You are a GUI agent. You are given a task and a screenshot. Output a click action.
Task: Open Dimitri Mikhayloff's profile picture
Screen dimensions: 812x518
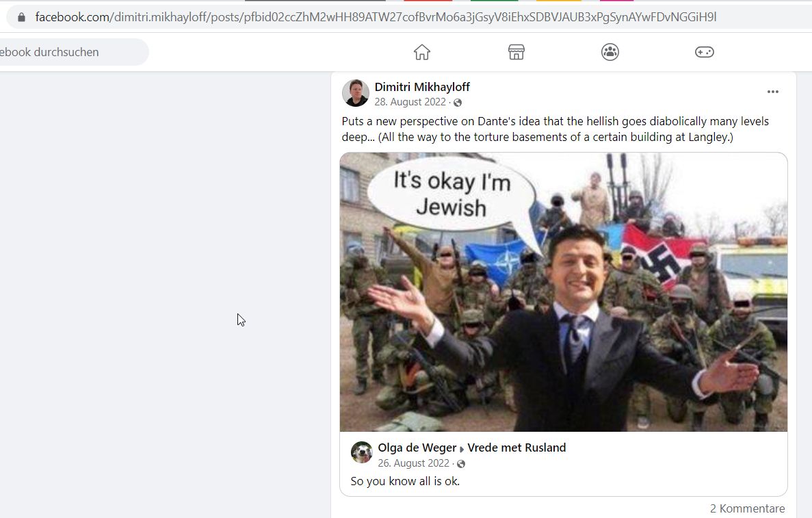pyautogui.click(x=355, y=93)
